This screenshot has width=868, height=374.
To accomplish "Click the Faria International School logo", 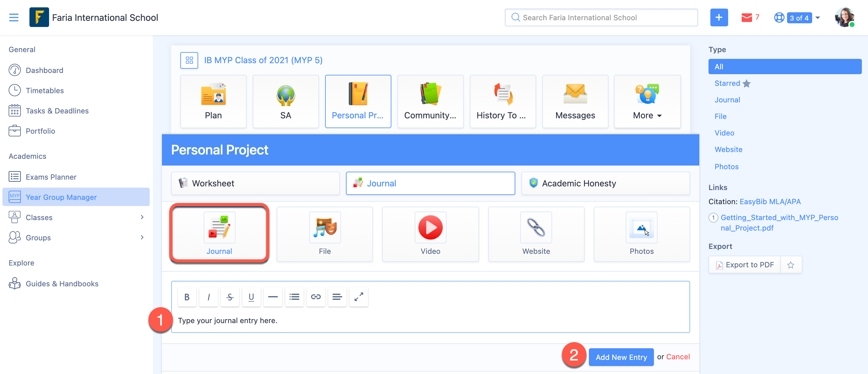I will tap(39, 17).
